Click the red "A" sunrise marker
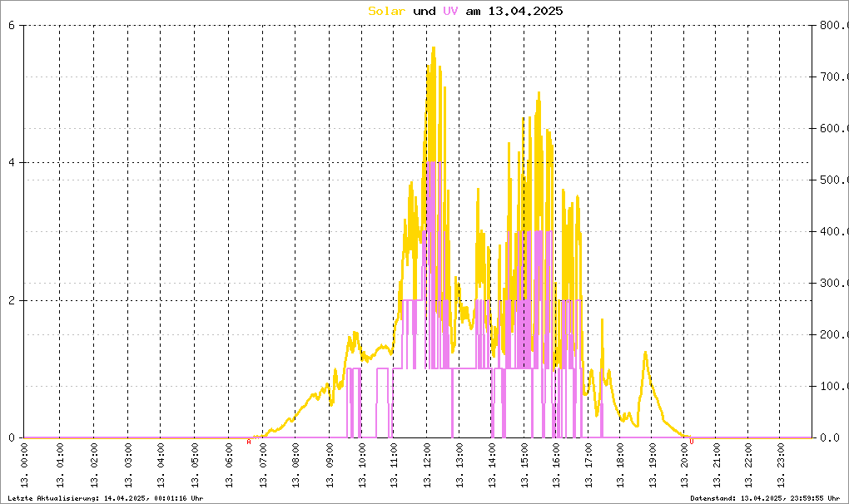The image size is (849, 504). pos(249,442)
